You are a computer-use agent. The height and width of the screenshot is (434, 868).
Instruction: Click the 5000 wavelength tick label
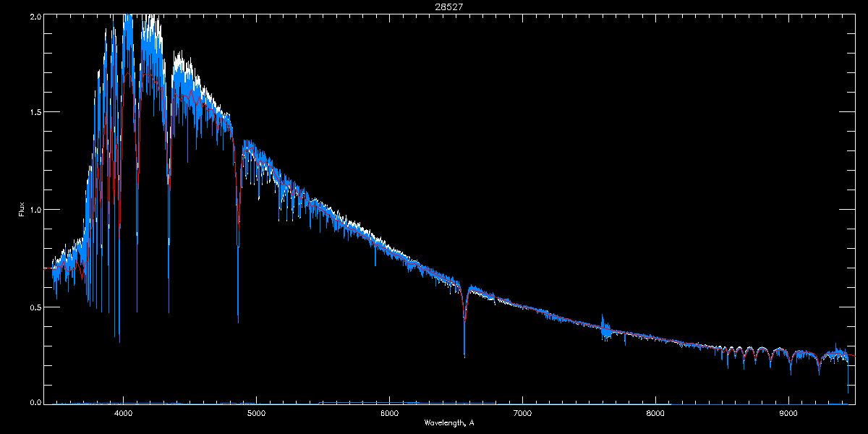[256, 413]
